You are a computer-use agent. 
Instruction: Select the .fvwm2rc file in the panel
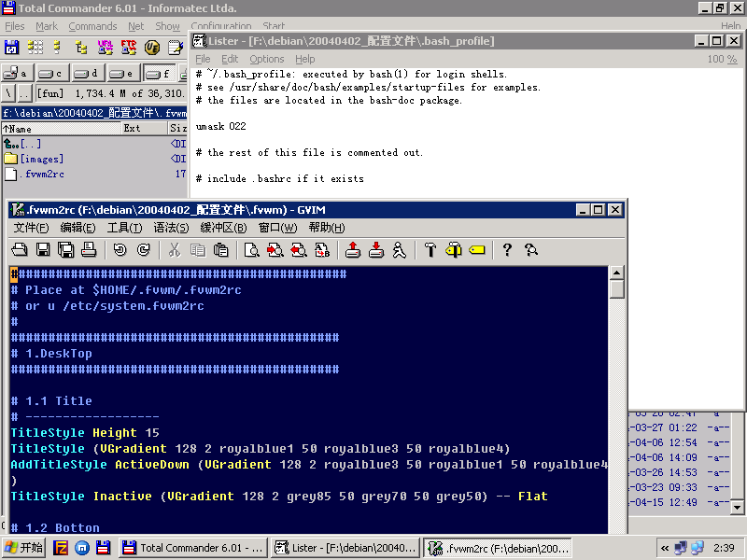[40, 175]
